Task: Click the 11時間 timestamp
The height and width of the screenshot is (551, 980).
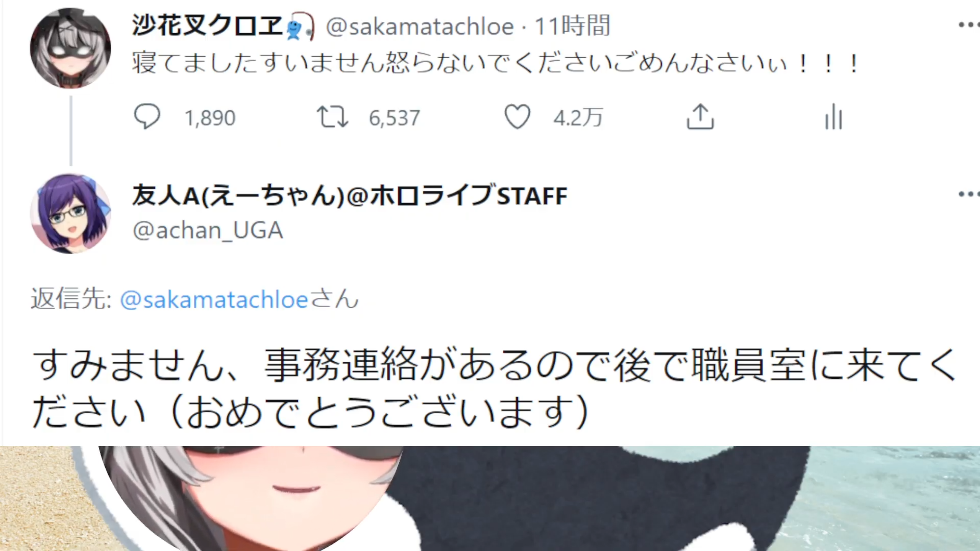Action: coord(572,26)
